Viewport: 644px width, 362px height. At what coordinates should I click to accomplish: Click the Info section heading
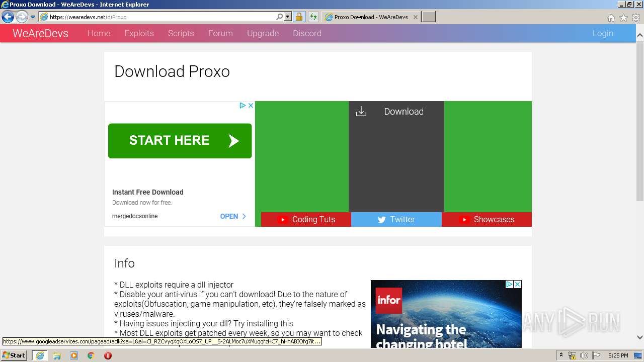pos(124,263)
